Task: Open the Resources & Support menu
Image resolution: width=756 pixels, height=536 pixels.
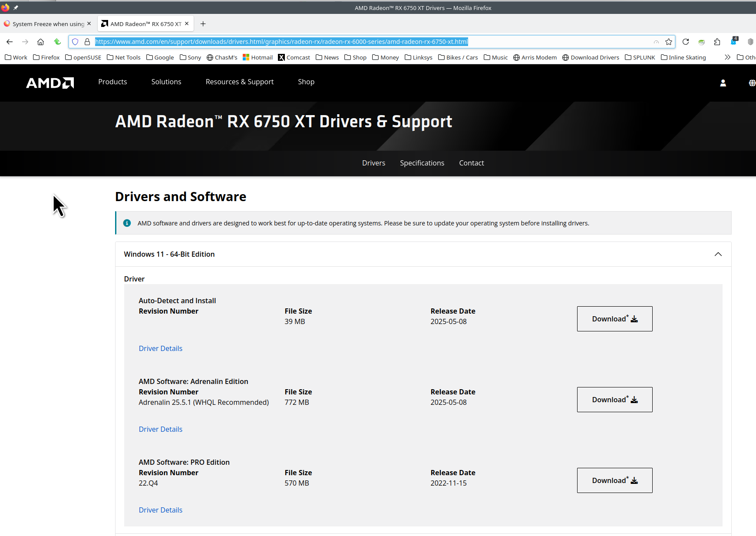Action: click(240, 82)
